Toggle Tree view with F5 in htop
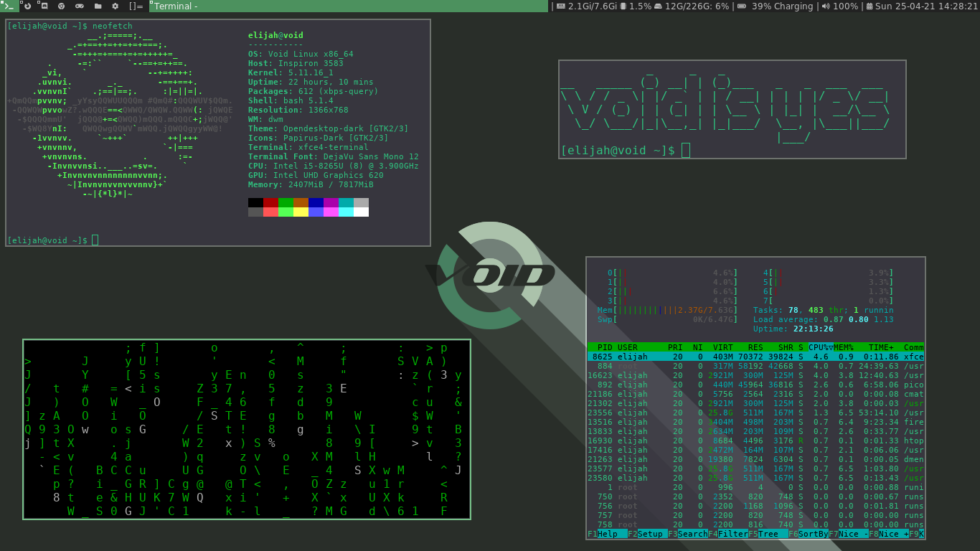 (771, 534)
